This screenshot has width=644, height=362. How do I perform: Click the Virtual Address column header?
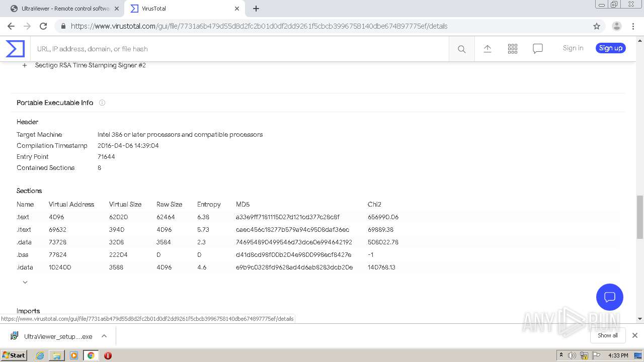[71, 205]
